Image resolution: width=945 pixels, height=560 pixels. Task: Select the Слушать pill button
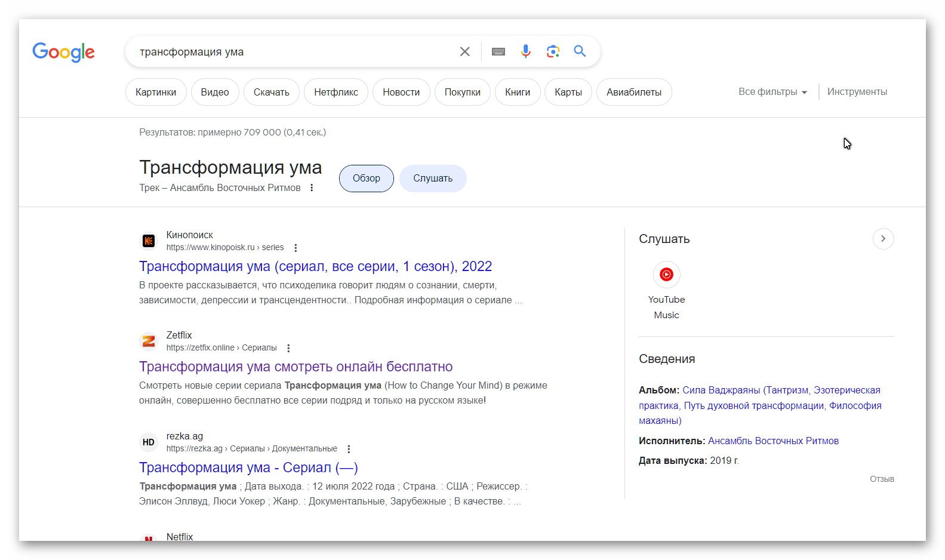point(433,179)
